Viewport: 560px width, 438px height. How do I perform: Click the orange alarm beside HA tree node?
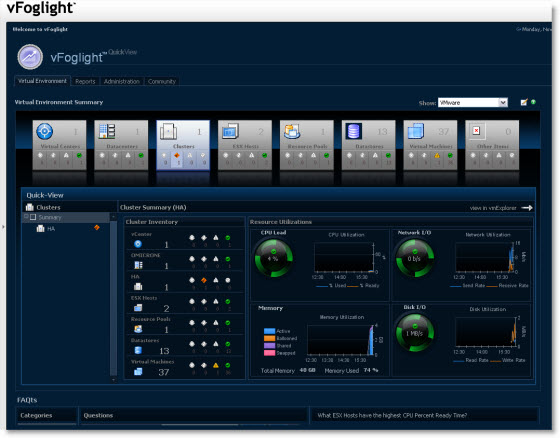pos(97,228)
